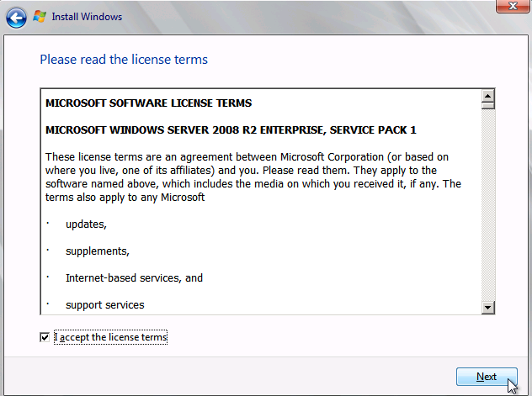Click the "Install Windows" title text

point(87,17)
